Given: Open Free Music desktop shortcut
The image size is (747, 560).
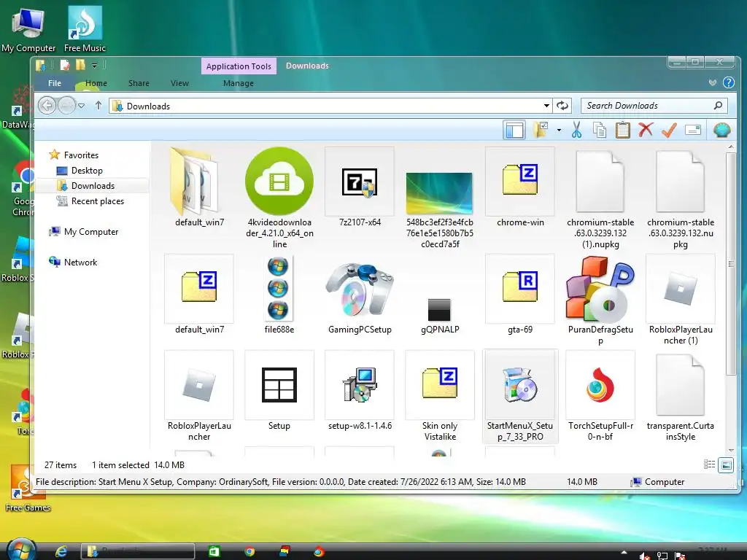Looking at the screenshot, I should pyautogui.click(x=85, y=29).
